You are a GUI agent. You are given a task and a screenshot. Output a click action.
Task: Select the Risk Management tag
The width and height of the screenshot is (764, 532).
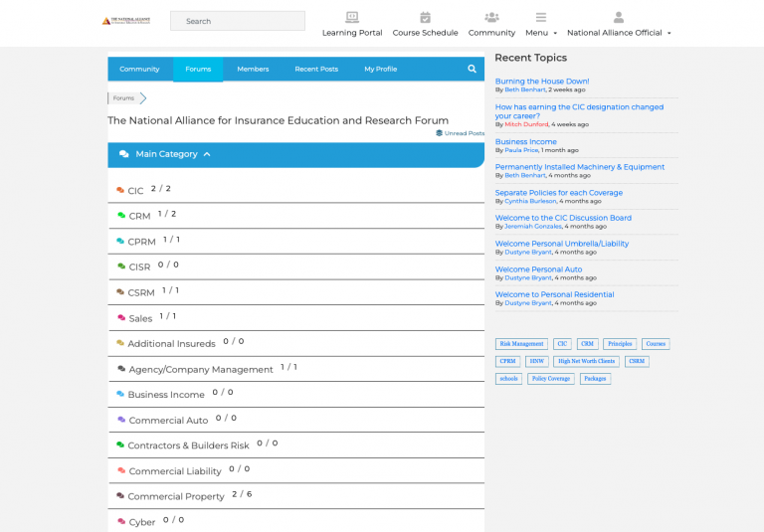(521, 344)
